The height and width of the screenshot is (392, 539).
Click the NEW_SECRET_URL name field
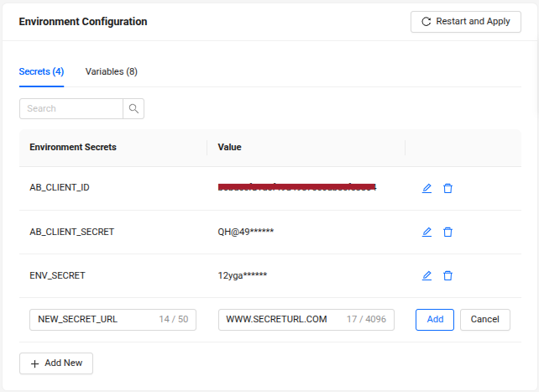tap(92, 320)
